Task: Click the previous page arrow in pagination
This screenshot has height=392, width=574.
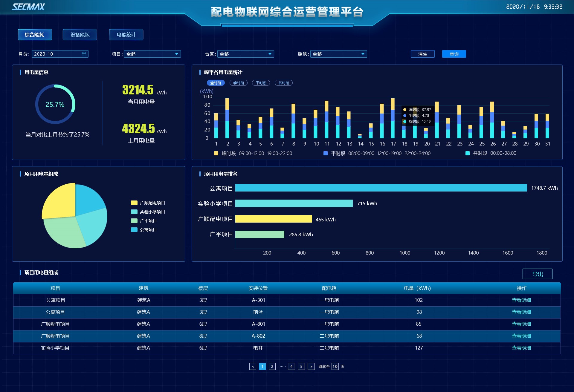Action: (253, 366)
